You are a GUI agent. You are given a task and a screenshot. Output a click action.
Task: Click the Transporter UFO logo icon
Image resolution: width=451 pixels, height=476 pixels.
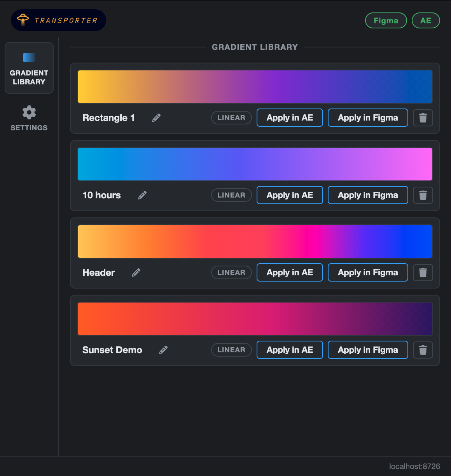23,19
